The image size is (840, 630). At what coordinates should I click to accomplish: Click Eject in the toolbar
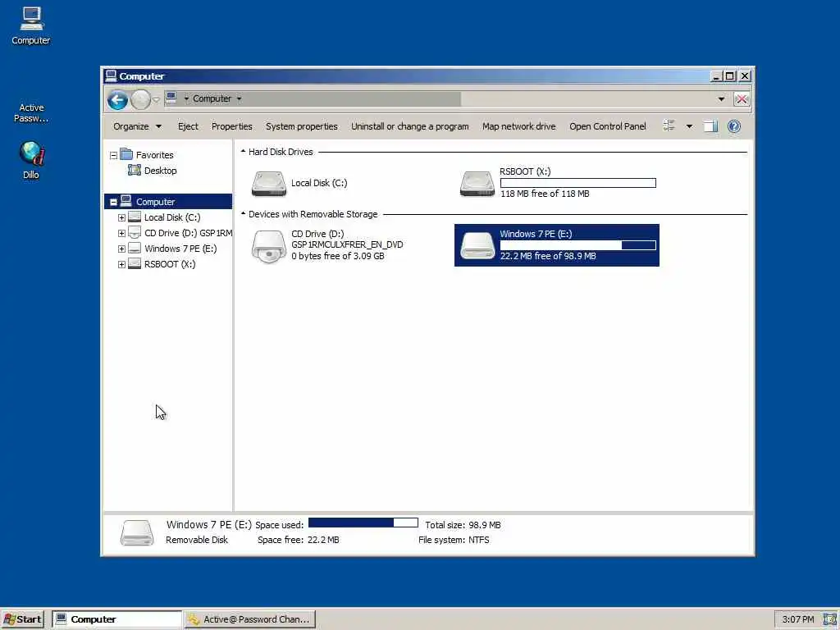pyautogui.click(x=188, y=126)
